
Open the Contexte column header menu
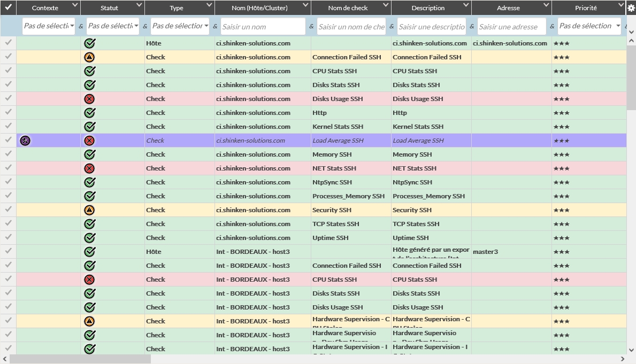(74, 5)
